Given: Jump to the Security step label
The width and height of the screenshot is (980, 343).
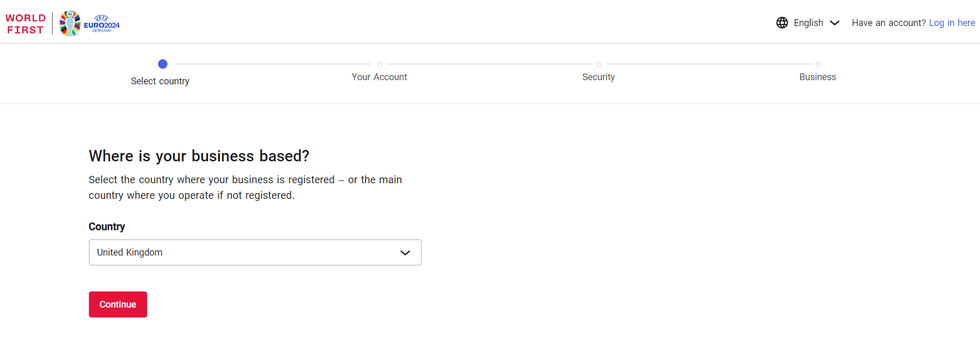Looking at the screenshot, I should click(x=598, y=77).
